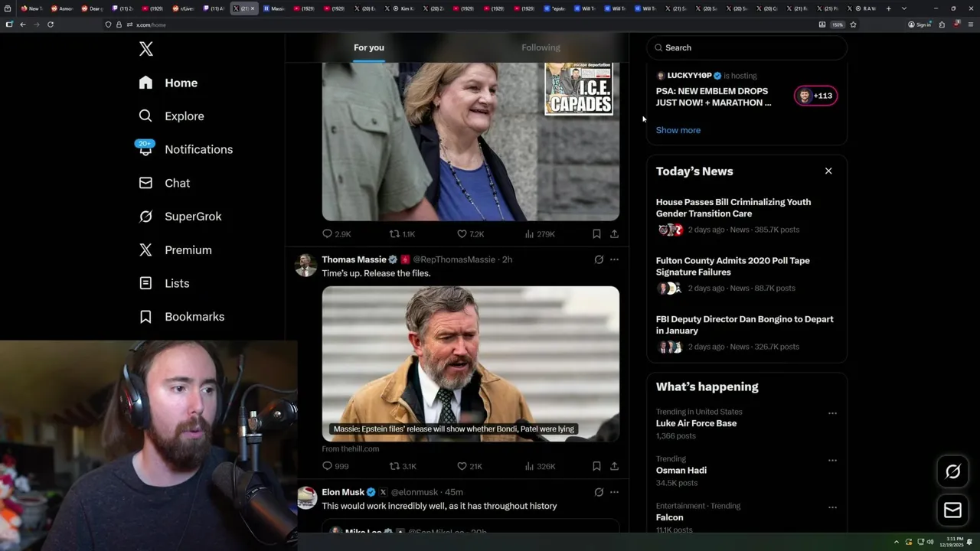Share the I.C.E. Capades post
The width and height of the screenshot is (980, 551).
coord(614,234)
